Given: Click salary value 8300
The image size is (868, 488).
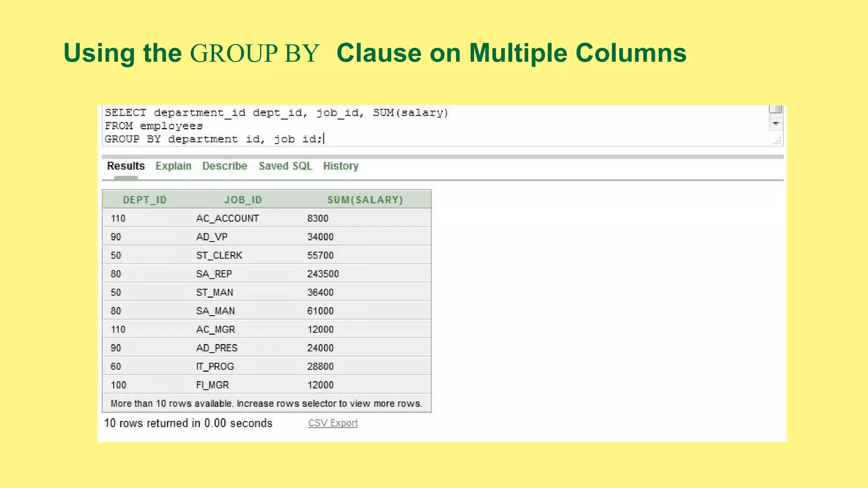Looking at the screenshot, I should [x=318, y=219].
